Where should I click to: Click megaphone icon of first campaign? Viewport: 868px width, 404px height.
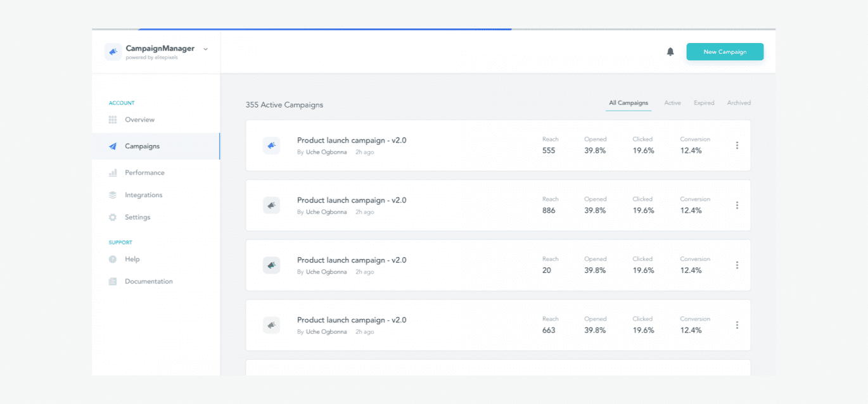click(271, 146)
